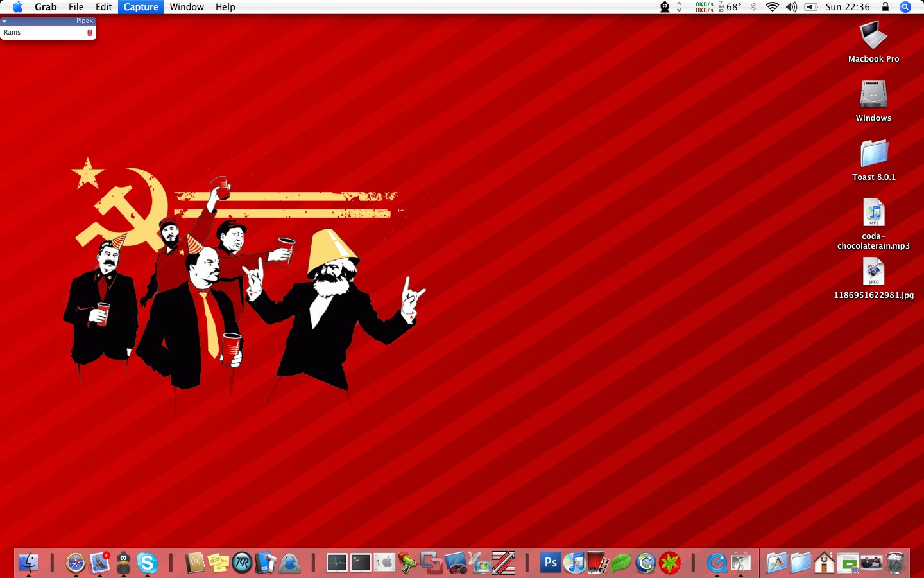
Task: Open the Help menu
Action: (x=225, y=7)
